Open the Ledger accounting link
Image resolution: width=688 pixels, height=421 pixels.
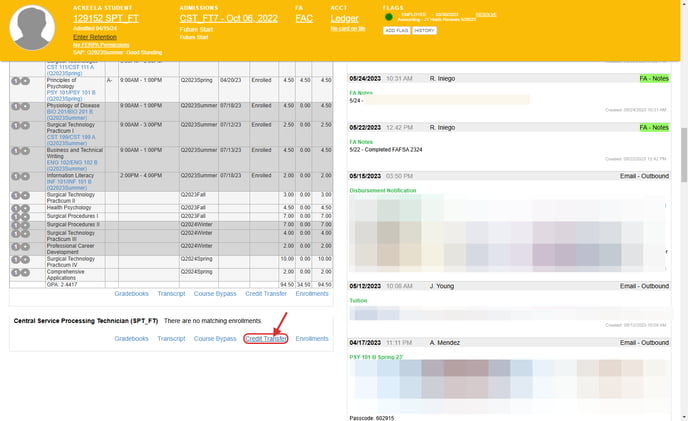click(344, 18)
